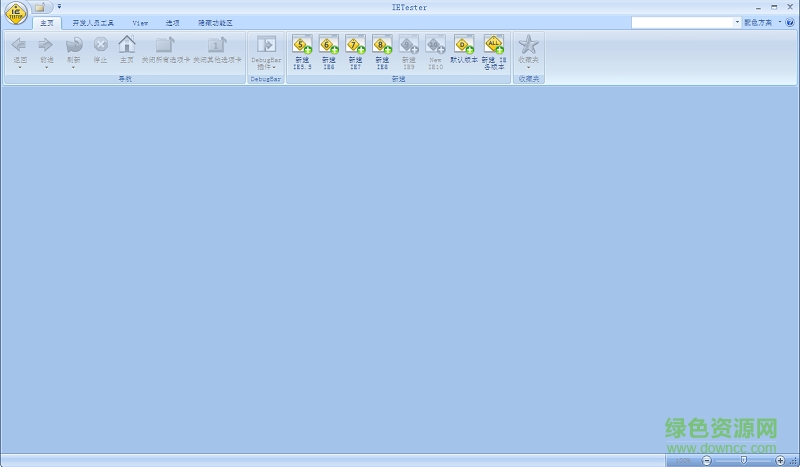The height and width of the screenshot is (467, 800).
Task: Click the zoom in plus button
Action: [x=780, y=460]
